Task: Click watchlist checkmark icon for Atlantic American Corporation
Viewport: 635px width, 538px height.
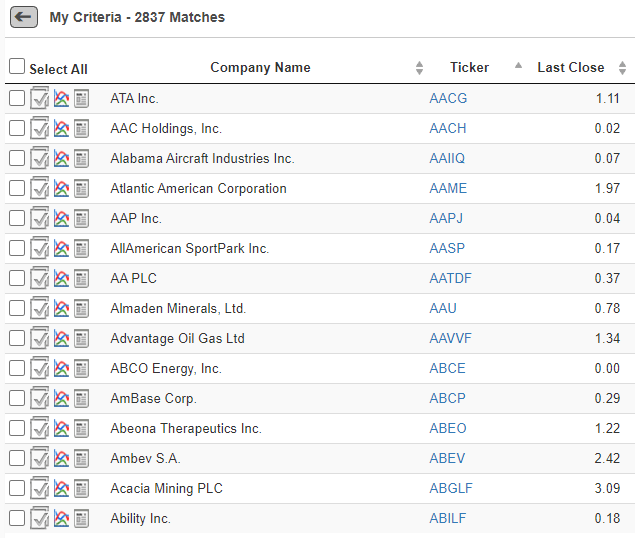Action: click(x=39, y=188)
